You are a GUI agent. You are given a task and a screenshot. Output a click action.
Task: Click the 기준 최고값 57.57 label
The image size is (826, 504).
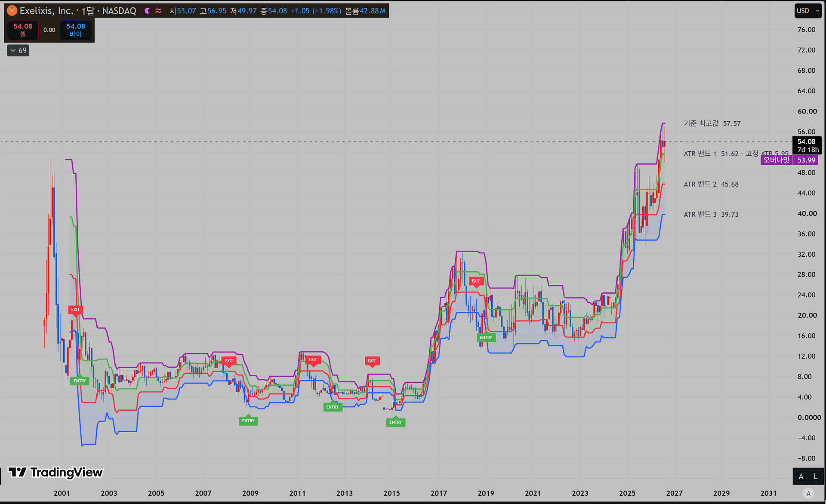pyautogui.click(x=712, y=123)
